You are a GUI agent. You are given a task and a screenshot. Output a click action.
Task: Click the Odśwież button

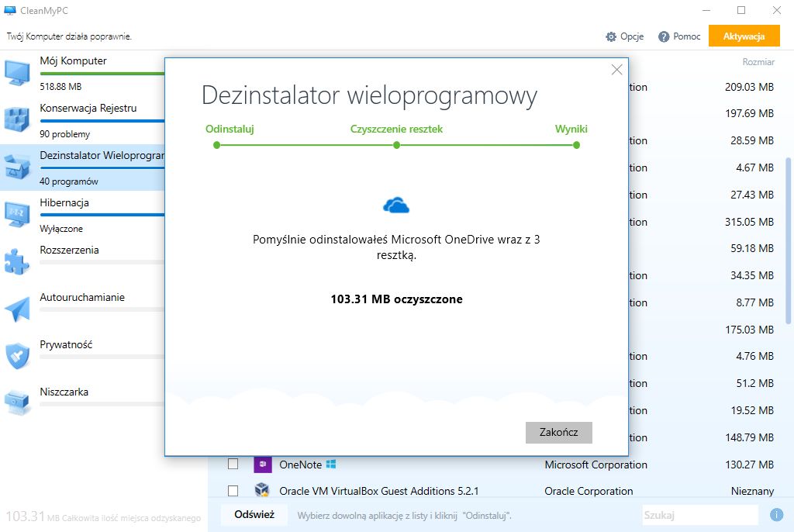254,515
